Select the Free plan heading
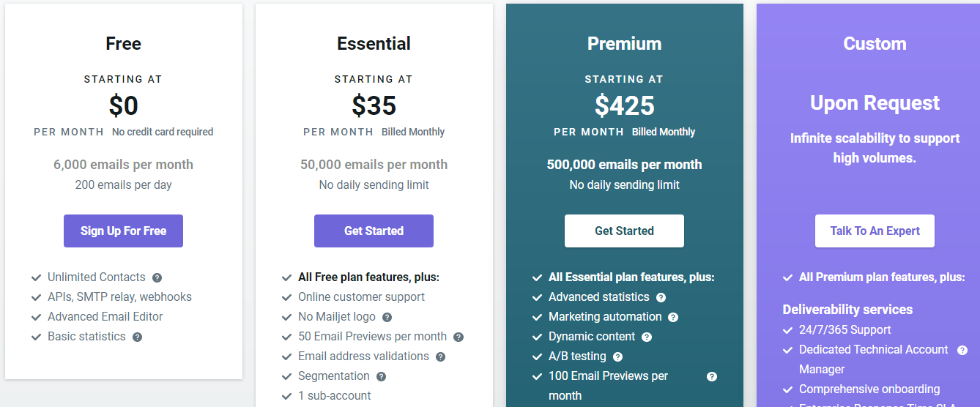 pyautogui.click(x=123, y=43)
